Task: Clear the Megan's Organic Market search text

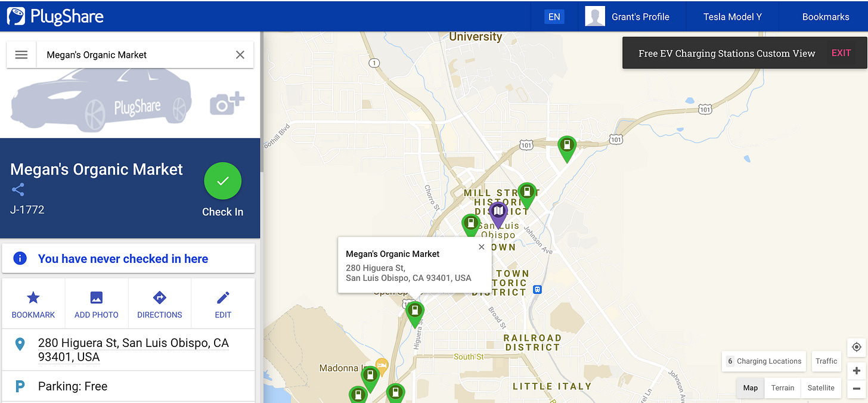Action: coord(240,55)
